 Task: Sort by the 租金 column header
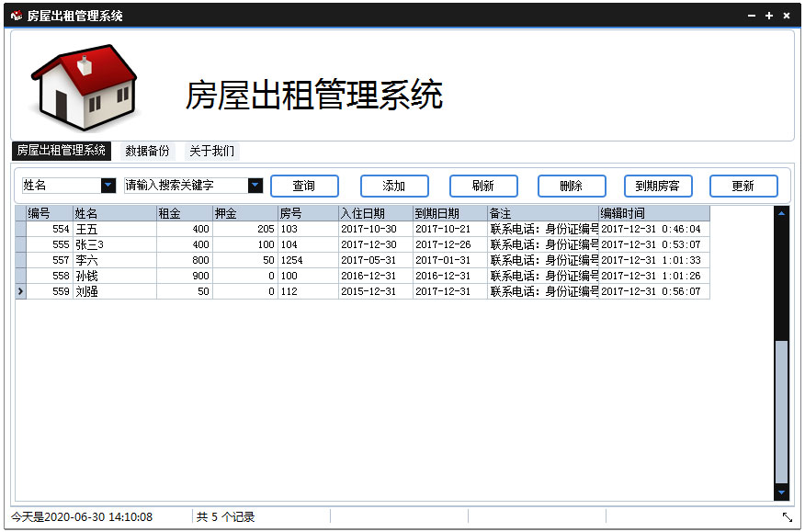pos(185,213)
